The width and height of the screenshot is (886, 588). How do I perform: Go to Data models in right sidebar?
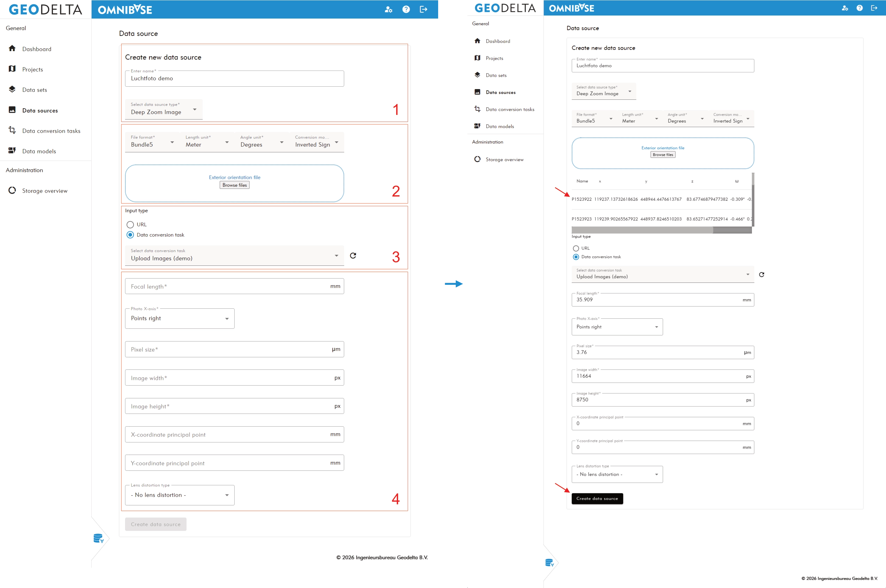(x=500, y=126)
